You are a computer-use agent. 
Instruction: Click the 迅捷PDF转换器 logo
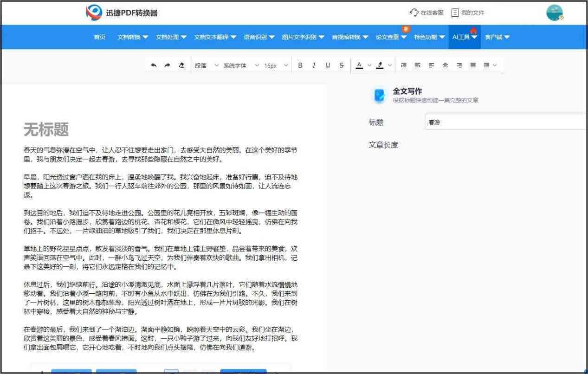(x=122, y=13)
